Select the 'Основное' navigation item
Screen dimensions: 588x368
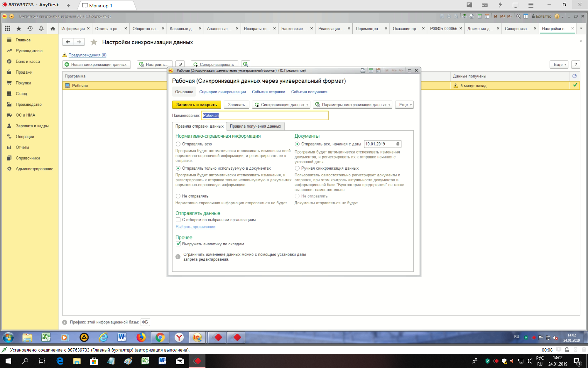pyautogui.click(x=184, y=92)
